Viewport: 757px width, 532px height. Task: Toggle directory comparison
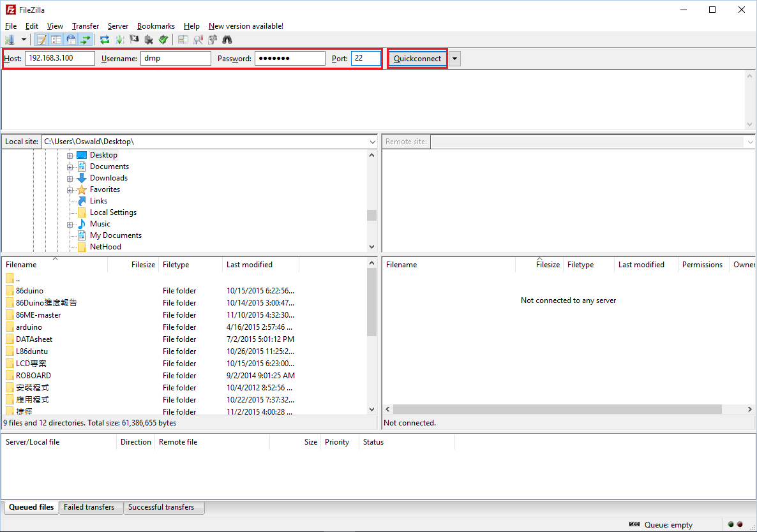pyautogui.click(x=197, y=40)
